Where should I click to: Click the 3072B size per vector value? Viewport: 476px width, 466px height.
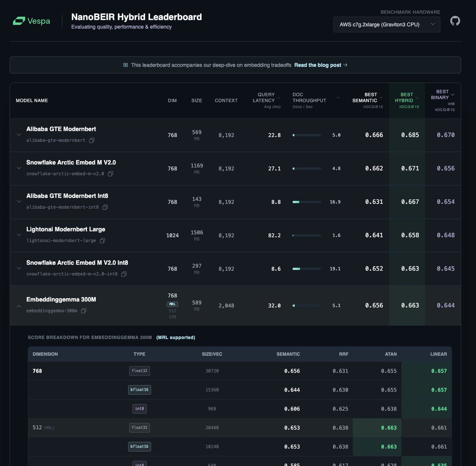[212, 371]
